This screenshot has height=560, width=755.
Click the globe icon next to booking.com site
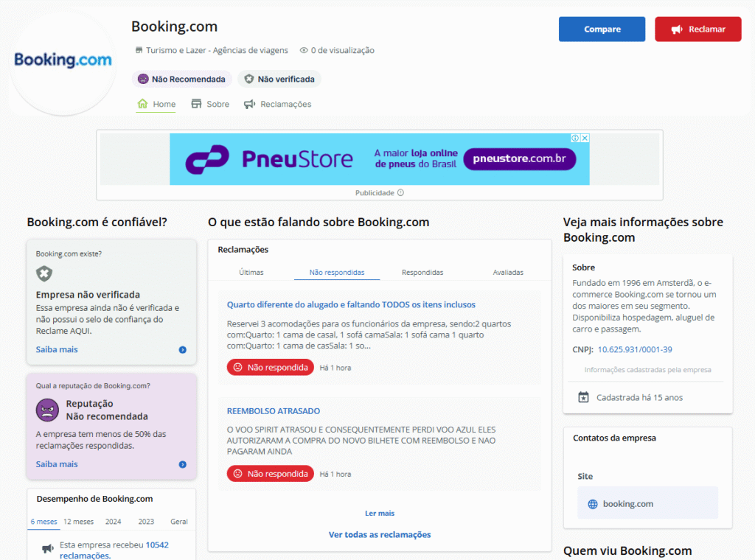(x=593, y=504)
